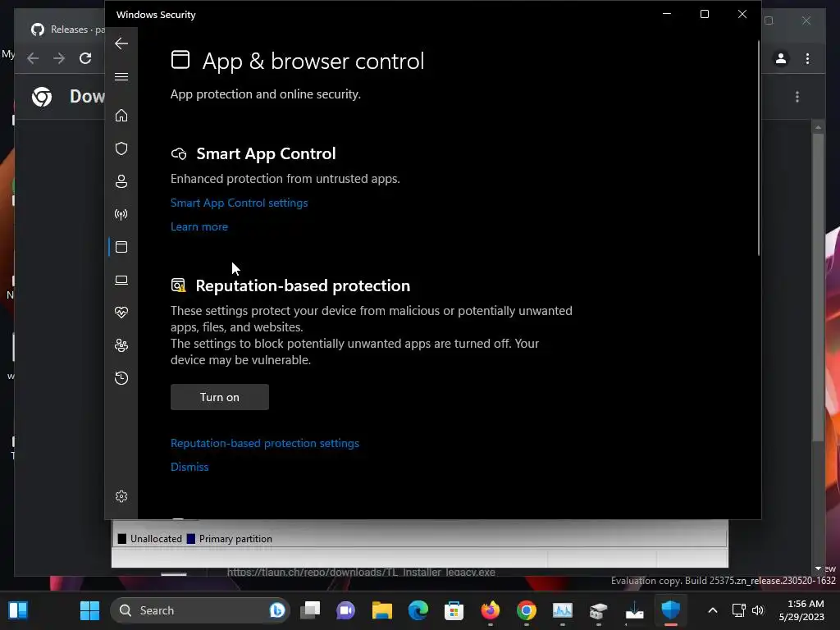
Task: Open Device security laptop icon
Action: (x=121, y=280)
